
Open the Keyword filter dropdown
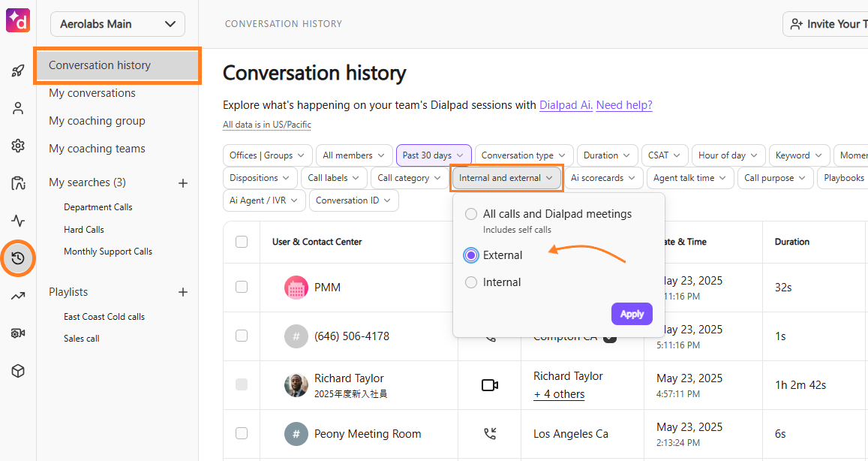[x=800, y=155]
